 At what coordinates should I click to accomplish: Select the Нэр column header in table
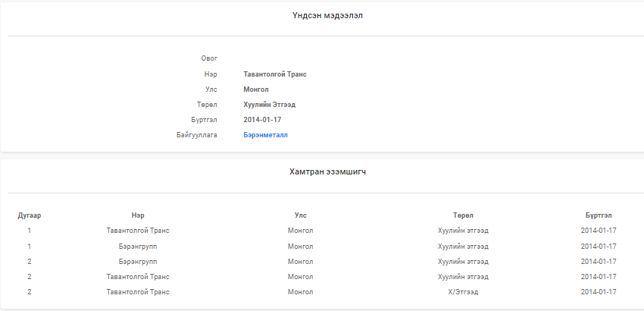coord(138,215)
